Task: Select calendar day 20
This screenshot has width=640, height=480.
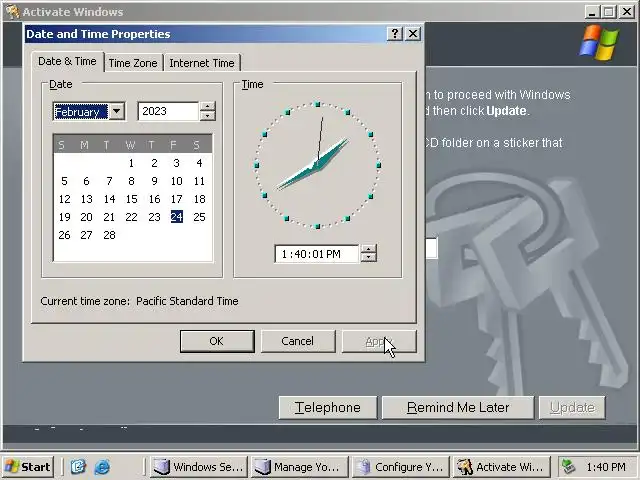Action: (x=86, y=217)
